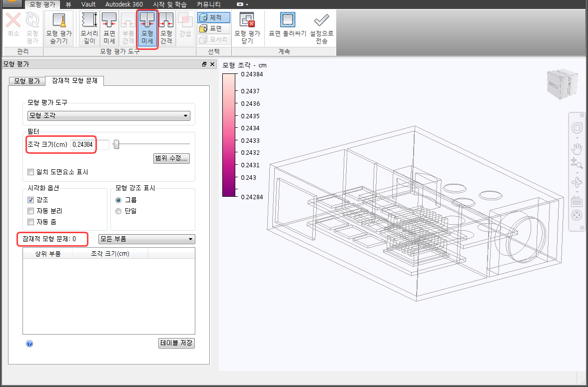The height and width of the screenshot is (387, 588).
Task: Enable the 자동 분리 checkbox
Action: click(x=31, y=211)
